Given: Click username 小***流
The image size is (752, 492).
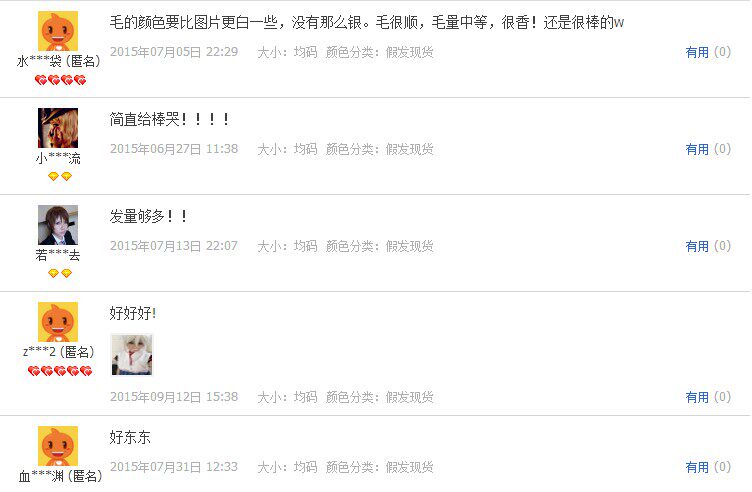Looking at the screenshot, I should (58, 158).
